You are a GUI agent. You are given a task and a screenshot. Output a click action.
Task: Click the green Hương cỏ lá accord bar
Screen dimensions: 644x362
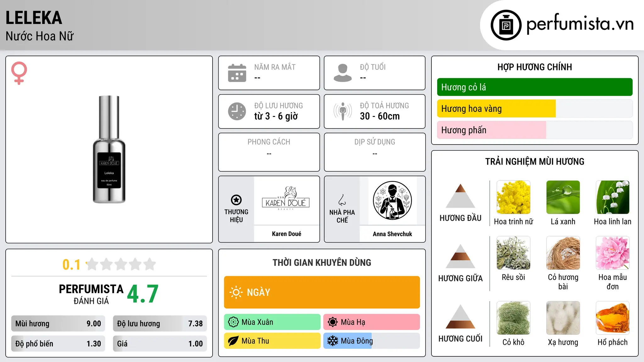[x=535, y=87]
